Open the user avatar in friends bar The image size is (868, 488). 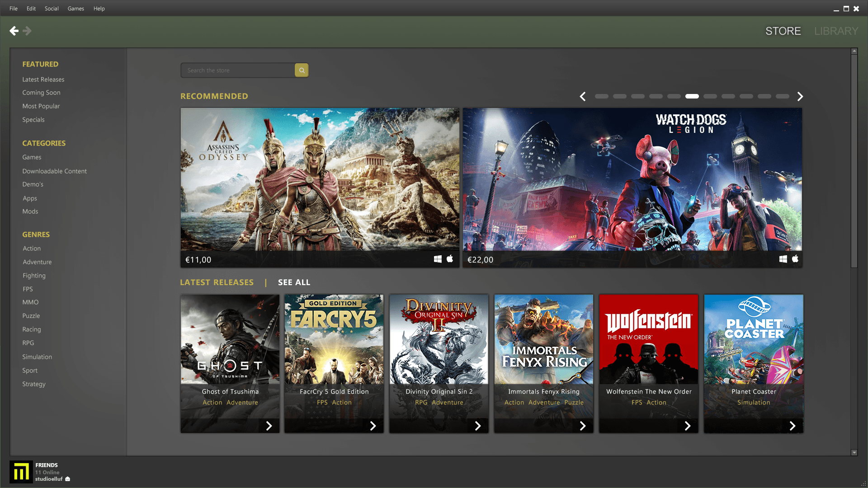[x=21, y=472]
